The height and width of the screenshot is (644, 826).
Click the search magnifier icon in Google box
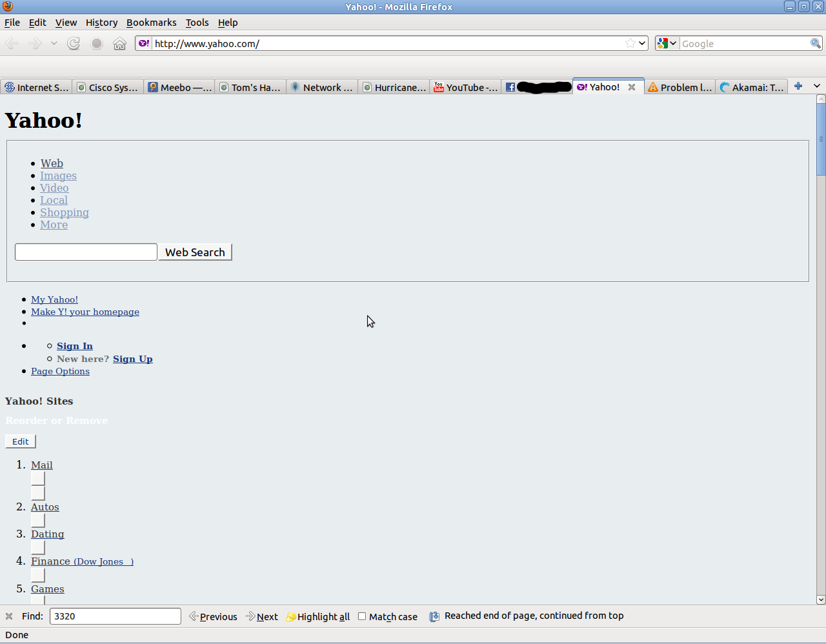click(x=816, y=43)
